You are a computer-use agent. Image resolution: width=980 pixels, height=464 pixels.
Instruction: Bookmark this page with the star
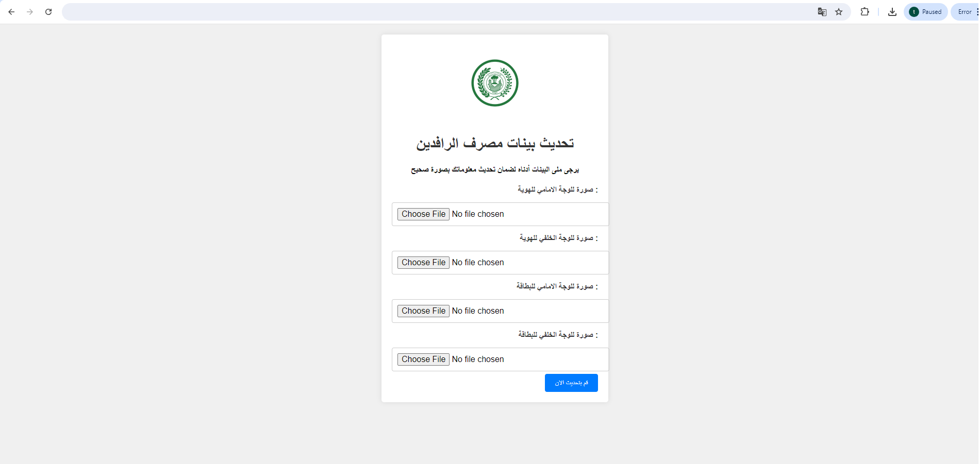pyautogui.click(x=839, y=12)
